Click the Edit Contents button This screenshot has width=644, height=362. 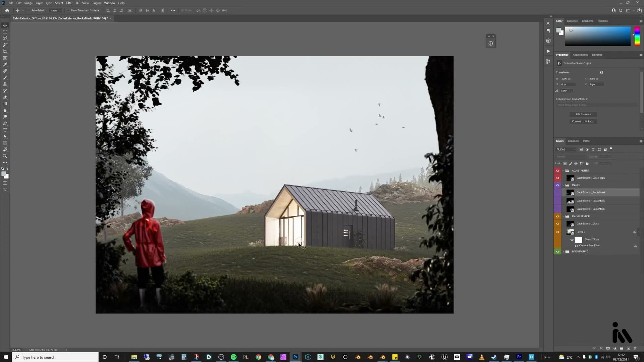pos(583,115)
